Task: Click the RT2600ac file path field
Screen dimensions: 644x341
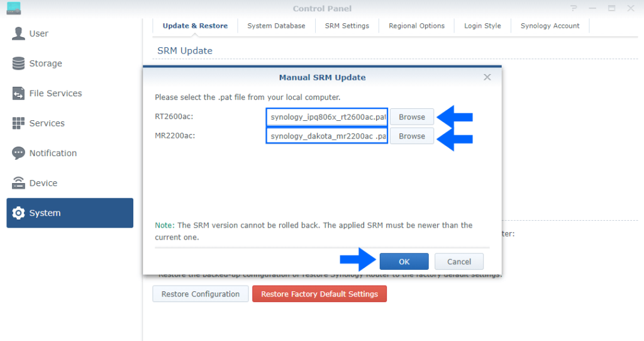Action: tap(327, 117)
